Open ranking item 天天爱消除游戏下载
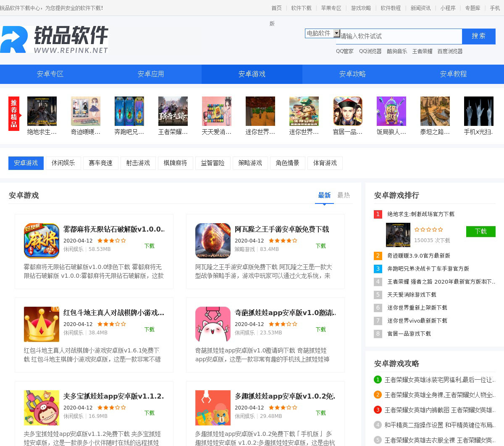The height and width of the screenshot is (446, 504). (x=412, y=295)
